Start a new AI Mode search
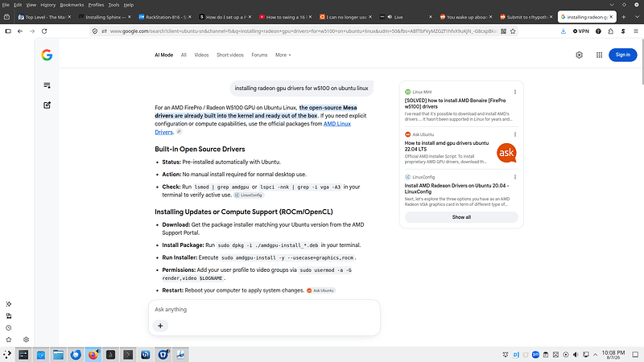 (47, 105)
